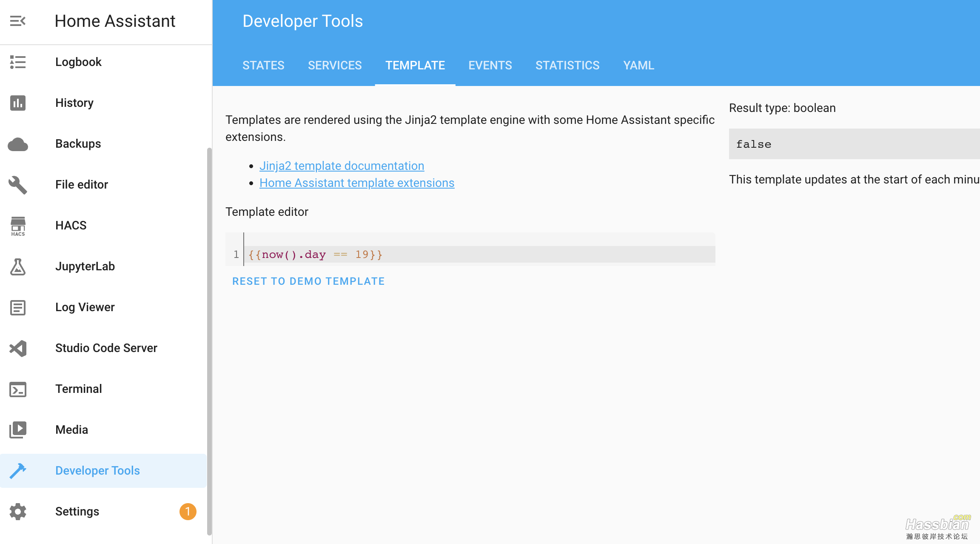Click the 'Result type: boolean' label
Viewport: 980px width, 544px height.
[x=782, y=108]
